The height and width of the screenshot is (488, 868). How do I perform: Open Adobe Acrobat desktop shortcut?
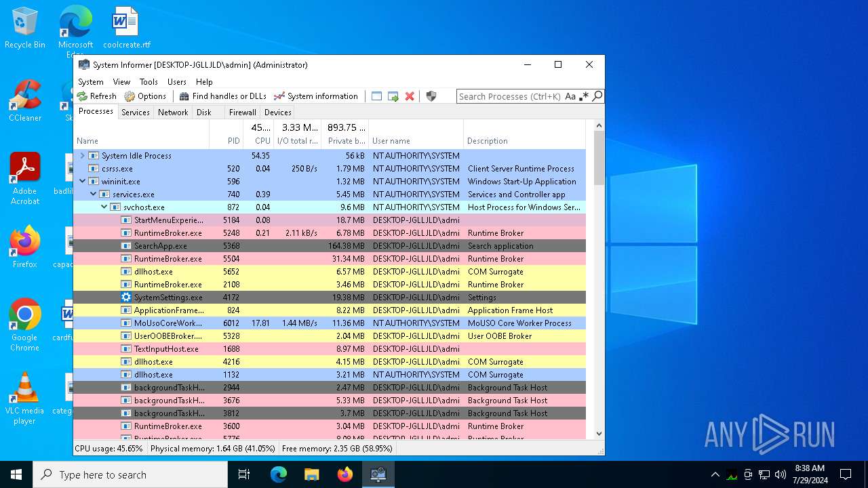pos(25,179)
